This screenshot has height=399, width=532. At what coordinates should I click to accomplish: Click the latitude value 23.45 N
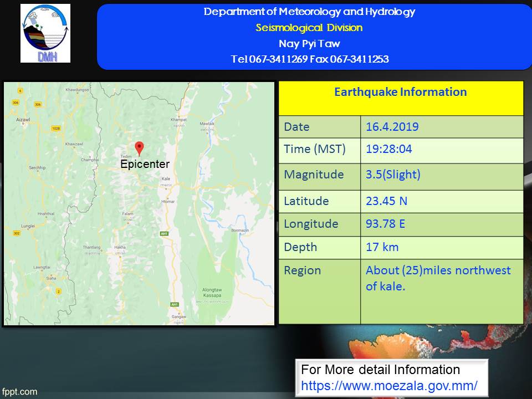[x=386, y=201]
